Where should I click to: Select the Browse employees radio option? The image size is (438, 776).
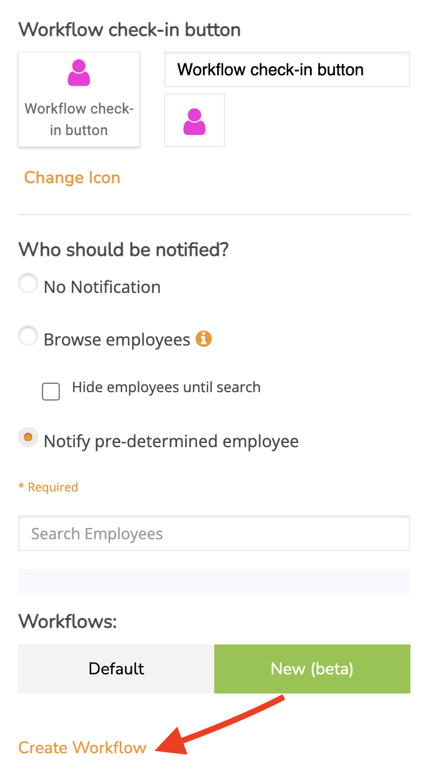click(x=28, y=337)
